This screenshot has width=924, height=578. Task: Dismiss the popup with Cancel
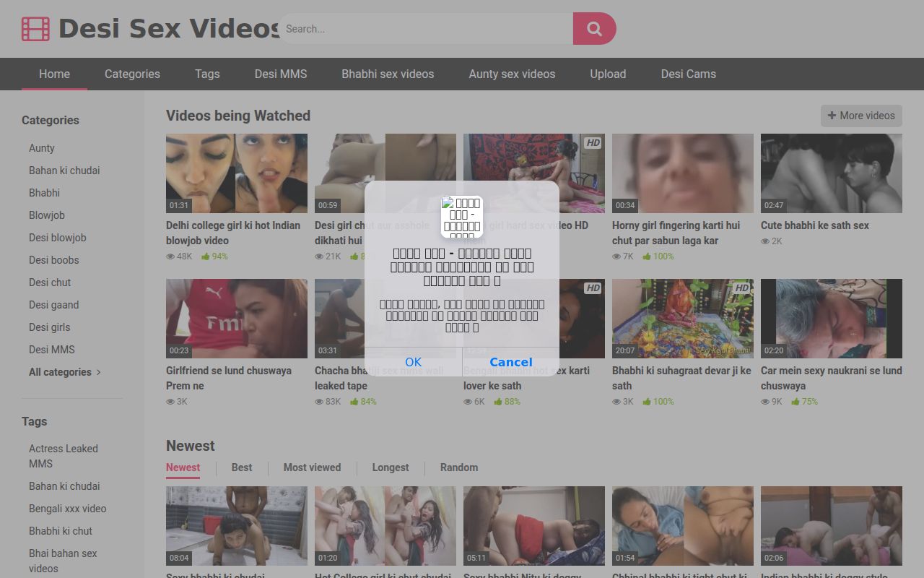[510, 362]
